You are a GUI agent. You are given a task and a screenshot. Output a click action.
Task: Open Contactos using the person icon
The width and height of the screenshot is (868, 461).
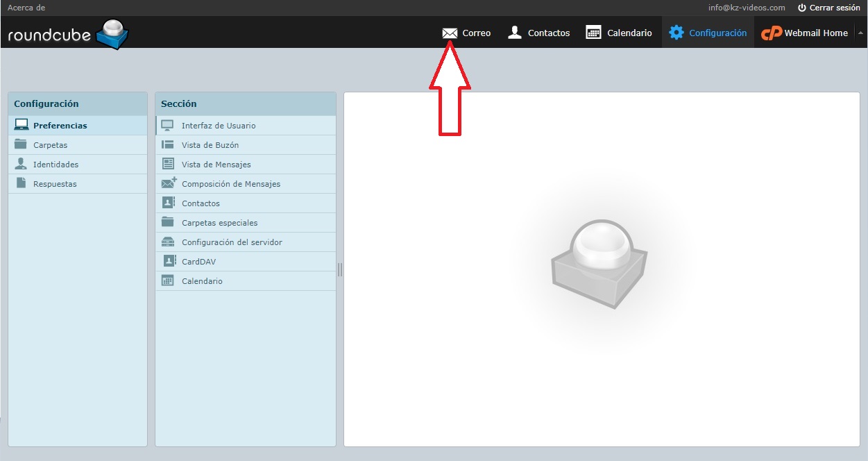click(515, 33)
